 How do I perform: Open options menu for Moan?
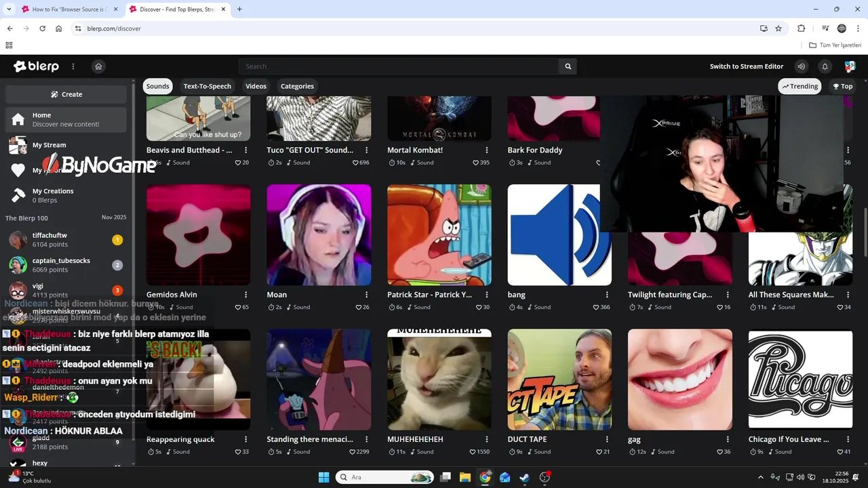(x=367, y=295)
